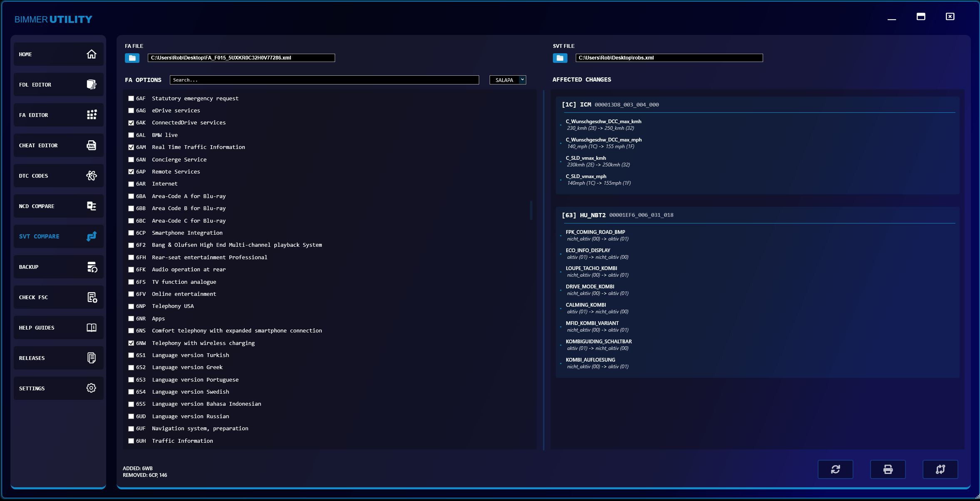This screenshot has width=980, height=501.
Task: Enable 6F2 Bang & Olufsen checkbox
Action: pos(131,245)
